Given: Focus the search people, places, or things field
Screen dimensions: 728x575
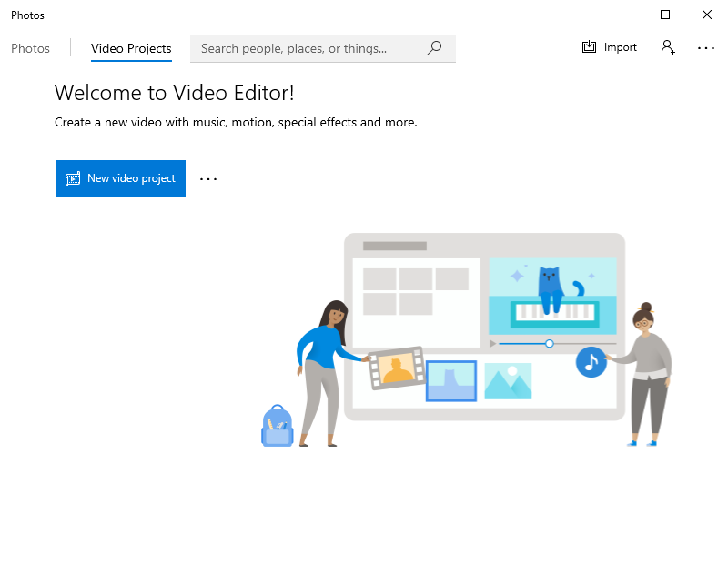Looking at the screenshot, I should coord(323,48).
